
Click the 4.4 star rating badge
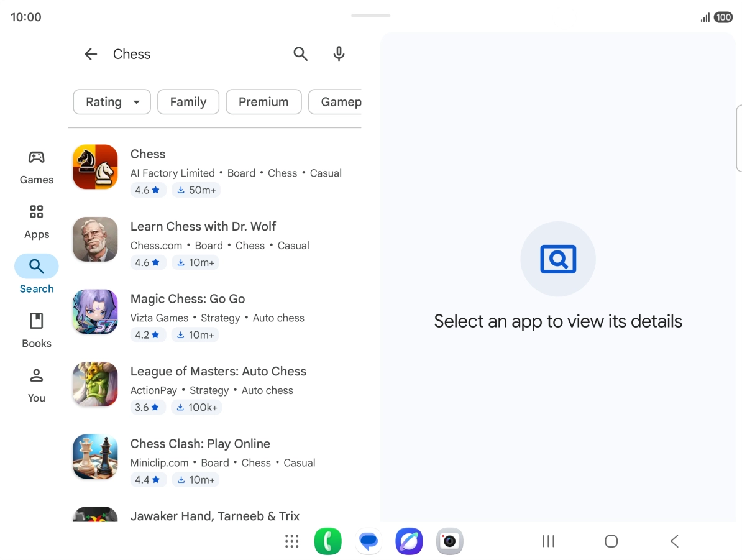click(x=148, y=480)
